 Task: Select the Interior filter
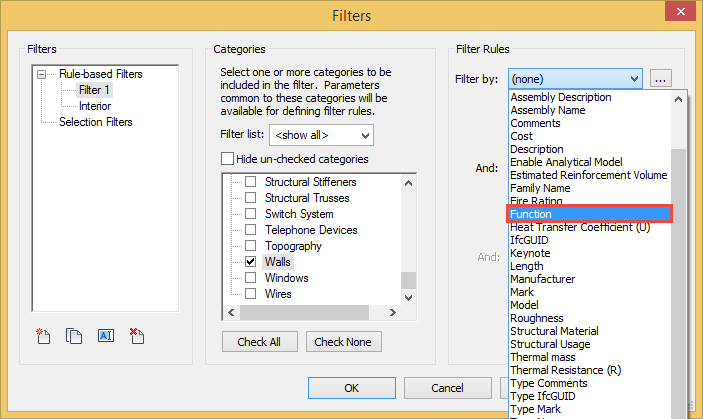(x=95, y=106)
